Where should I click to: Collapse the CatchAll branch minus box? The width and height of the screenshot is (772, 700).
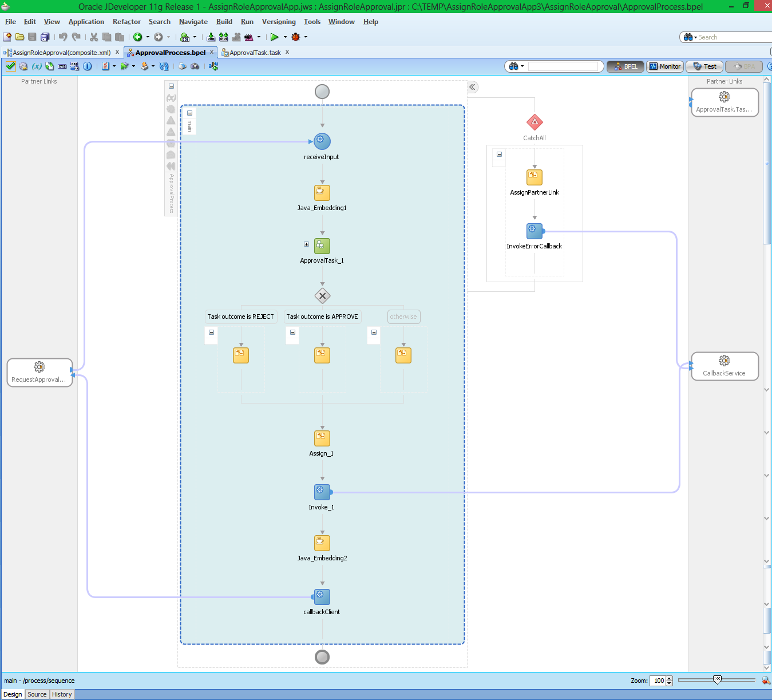499,154
